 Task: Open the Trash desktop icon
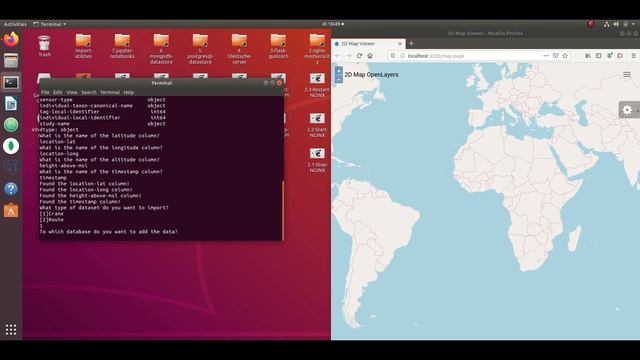point(44,46)
